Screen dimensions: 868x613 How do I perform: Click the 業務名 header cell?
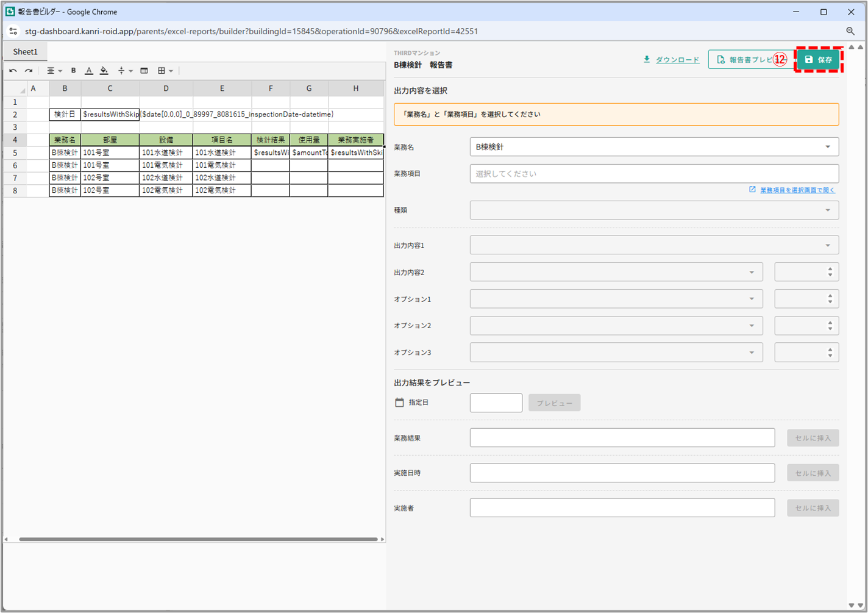coord(65,140)
